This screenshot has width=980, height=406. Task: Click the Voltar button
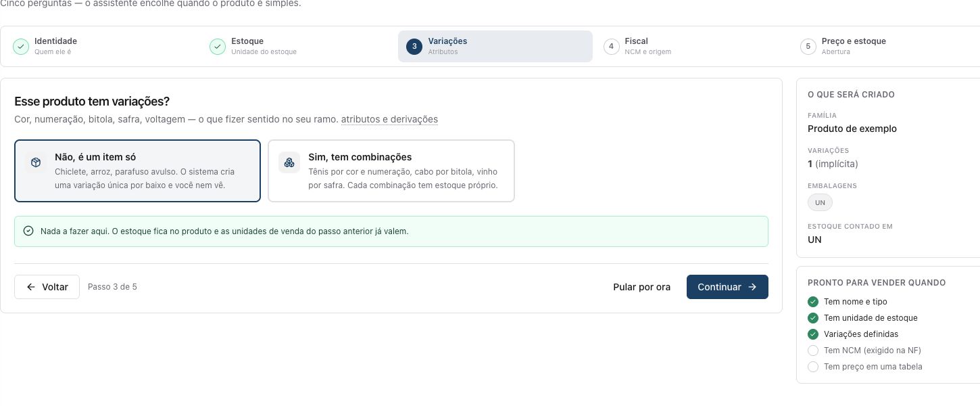coord(47,287)
